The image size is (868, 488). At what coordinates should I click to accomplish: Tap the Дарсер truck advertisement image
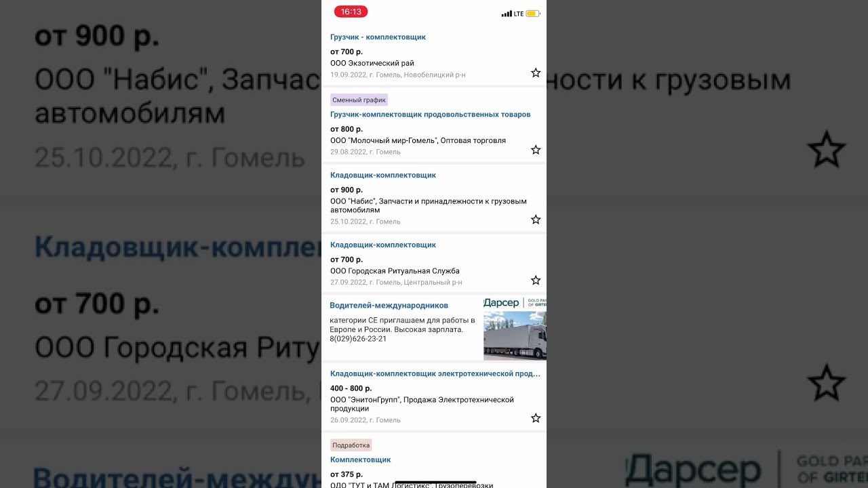pyautogui.click(x=515, y=328)
